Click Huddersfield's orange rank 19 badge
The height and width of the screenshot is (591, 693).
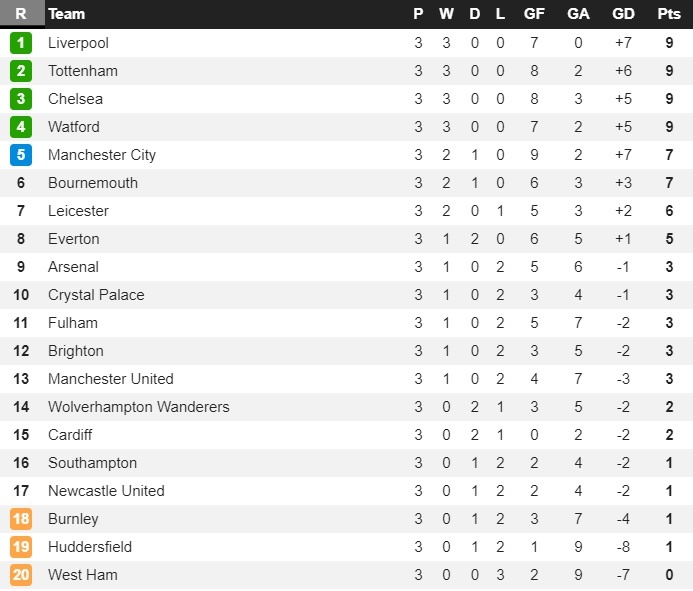pyautogui.click(x=21, y=547)
